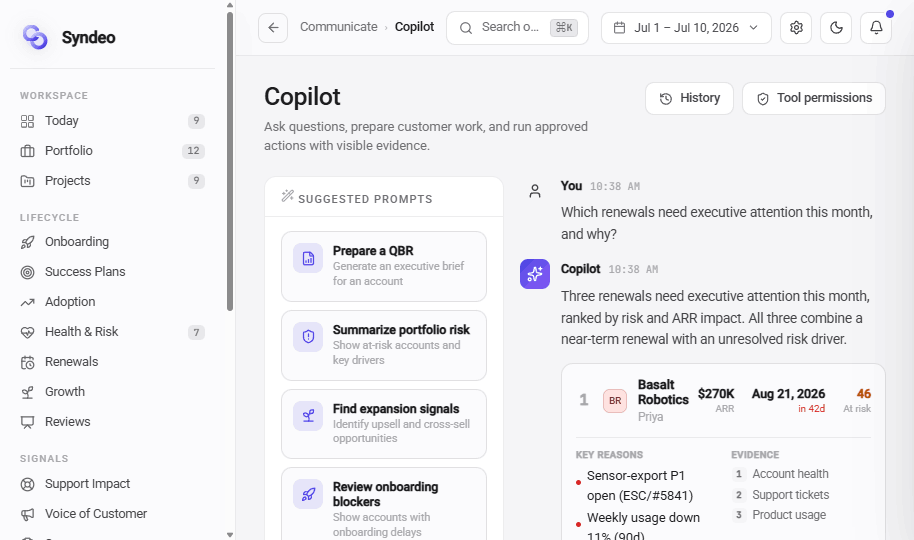Open settings gear icon in header

coord(796,27)
